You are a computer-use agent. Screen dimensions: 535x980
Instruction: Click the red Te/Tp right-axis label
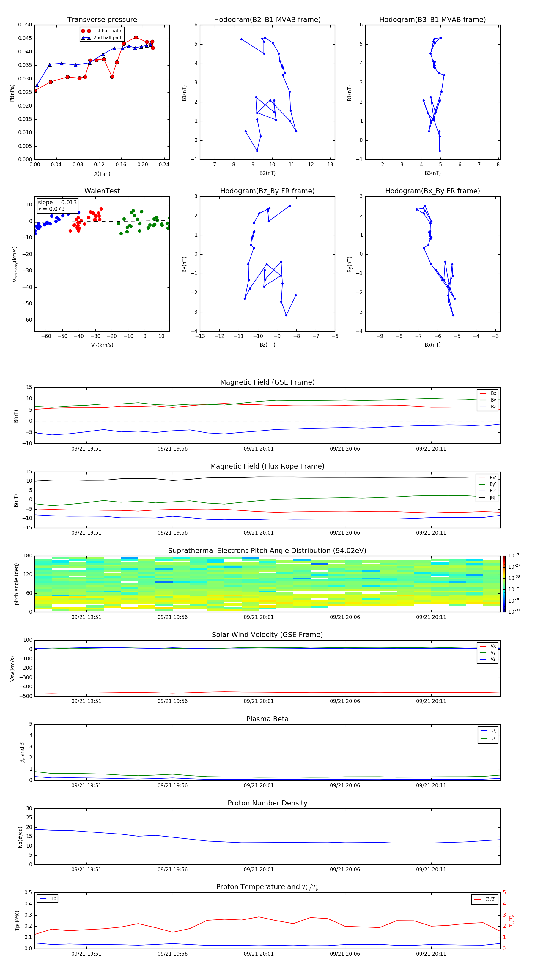coord(512,921)
